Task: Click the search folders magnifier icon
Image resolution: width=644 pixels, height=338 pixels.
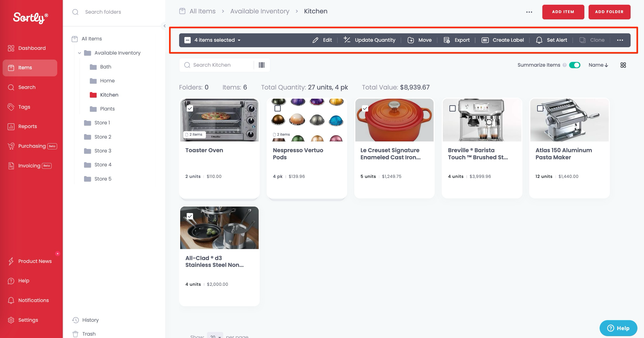Action: (75, 12)
